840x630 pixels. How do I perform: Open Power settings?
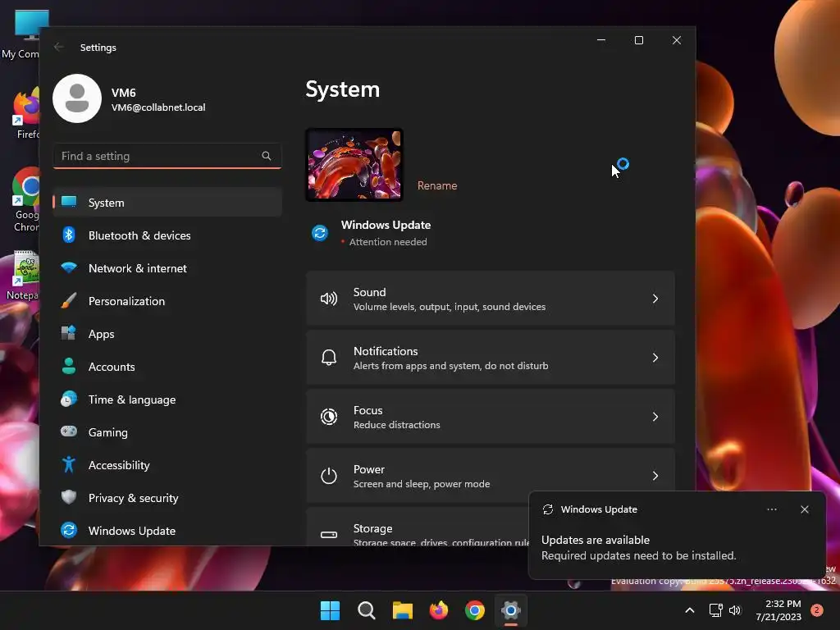[491, 476]
